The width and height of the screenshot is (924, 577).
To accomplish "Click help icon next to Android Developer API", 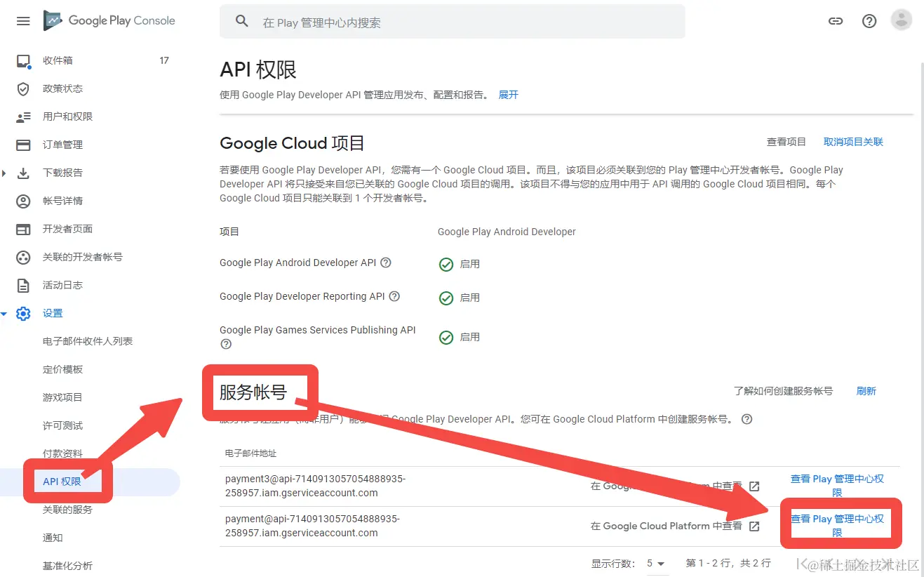I will click(x=385, y=263).
